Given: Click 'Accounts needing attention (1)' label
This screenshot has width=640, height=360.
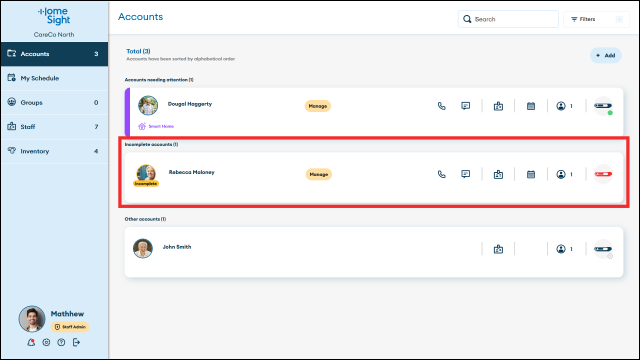Looking at the screenshot, I should (159, 80).
